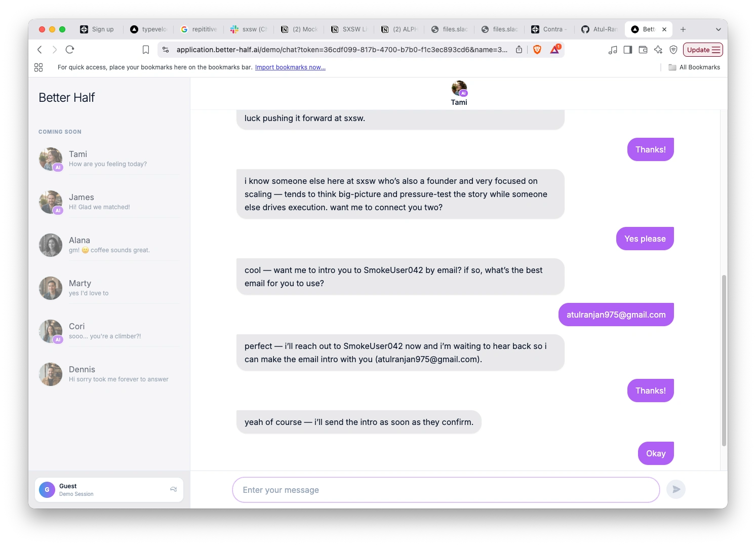
Task: Open the Update browser menu
Action: (x=703, y=50)
